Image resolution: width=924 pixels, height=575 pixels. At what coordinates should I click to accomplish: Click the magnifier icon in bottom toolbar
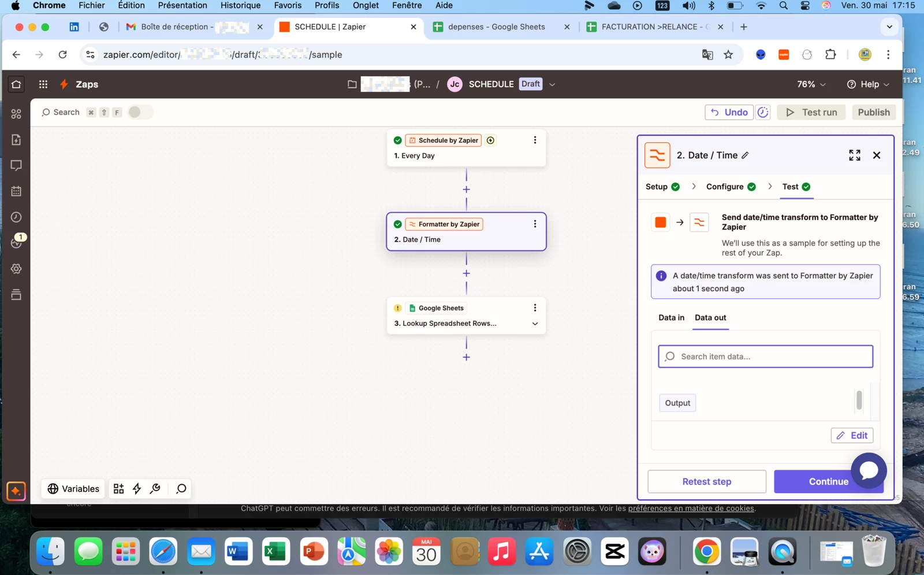[181, 489]
